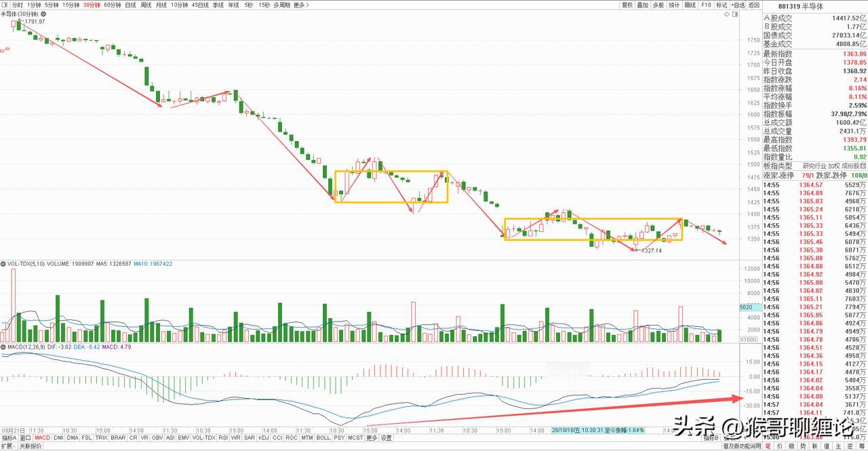Expand the 扩展 panel at bottom left
868x451 pixels.
click(7, 446)
